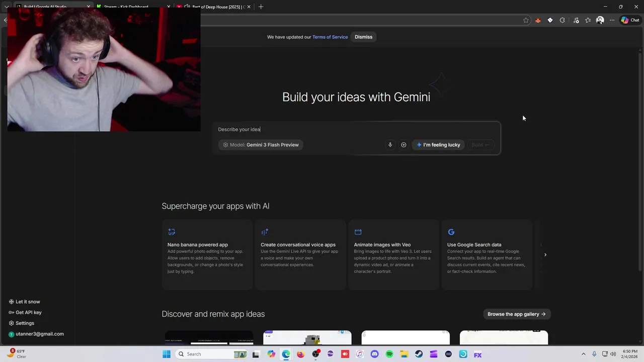Open the clock showing 6:50 PM
The height and width of the screenshot is (362, 644).
click(630, 354)
